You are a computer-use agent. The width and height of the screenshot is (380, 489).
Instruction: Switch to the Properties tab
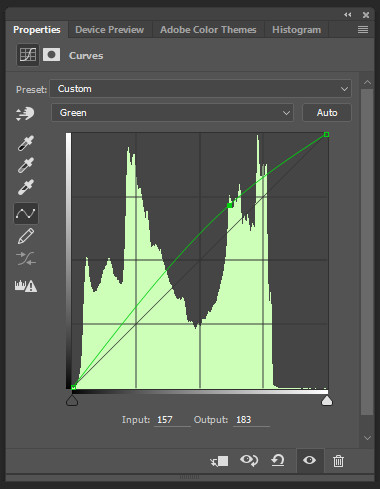37,30
